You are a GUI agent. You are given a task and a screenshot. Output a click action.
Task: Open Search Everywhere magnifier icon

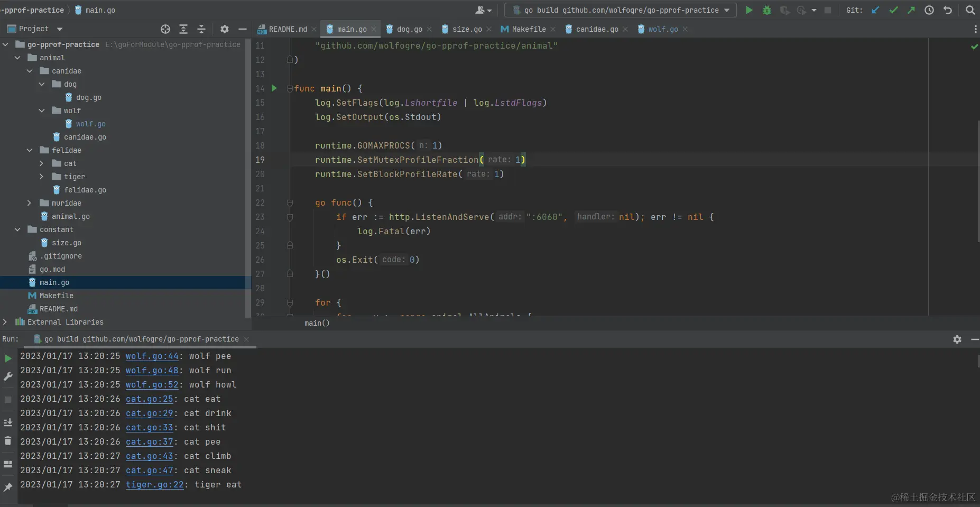click(x=970, y=10)
